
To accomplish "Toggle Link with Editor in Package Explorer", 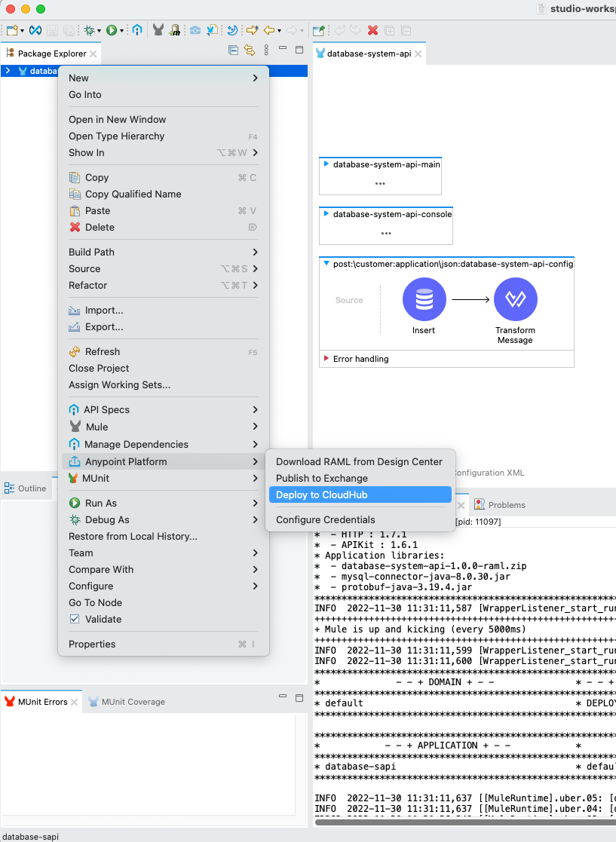I will pyautogui.click(x=250, y=51).
